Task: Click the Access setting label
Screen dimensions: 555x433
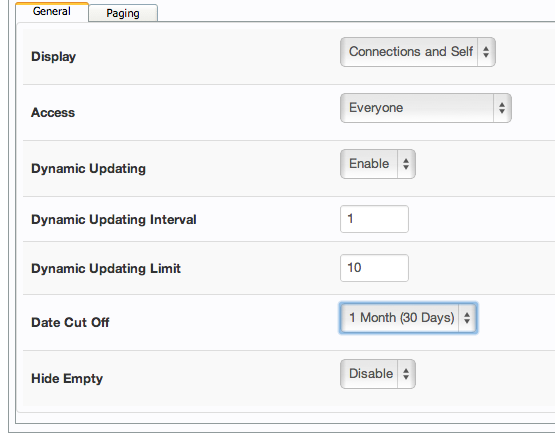Action: [53, 113]
